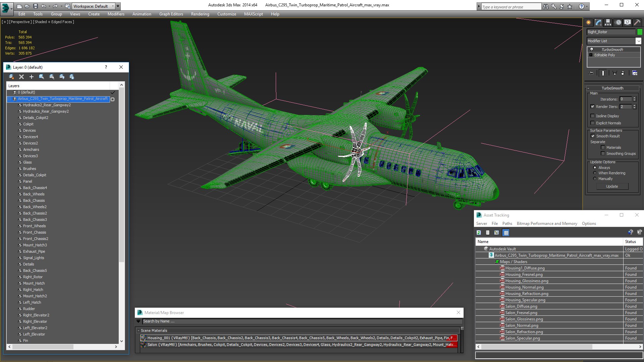Expand the Editable Poly plus in modifier stack

click(591, 55)
